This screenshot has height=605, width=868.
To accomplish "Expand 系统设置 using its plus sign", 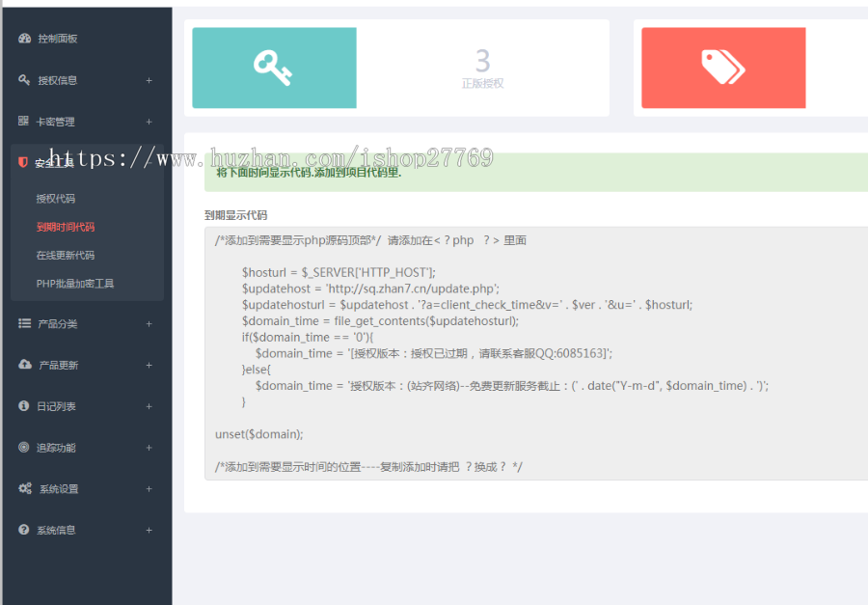I will click(x=149, y=489).
